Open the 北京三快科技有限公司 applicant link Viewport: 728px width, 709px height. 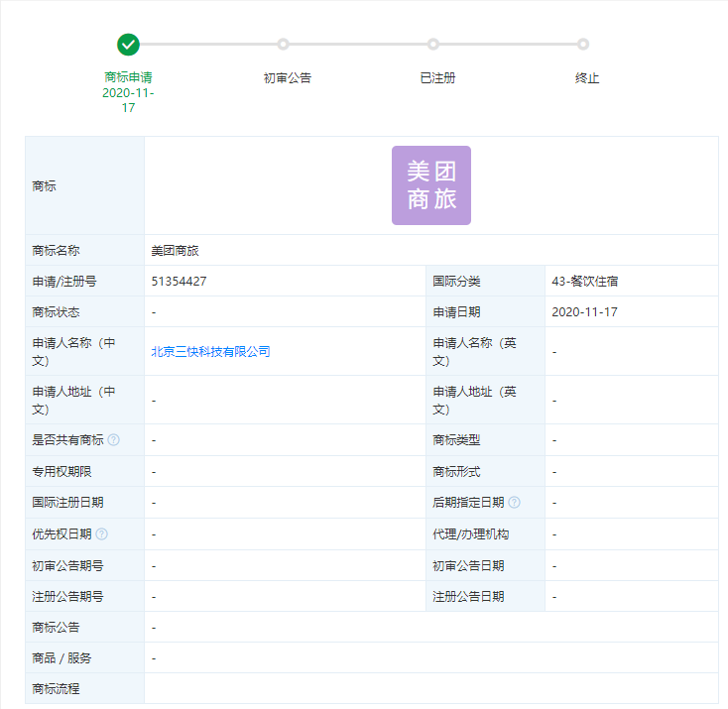click(x=210, y=351)
